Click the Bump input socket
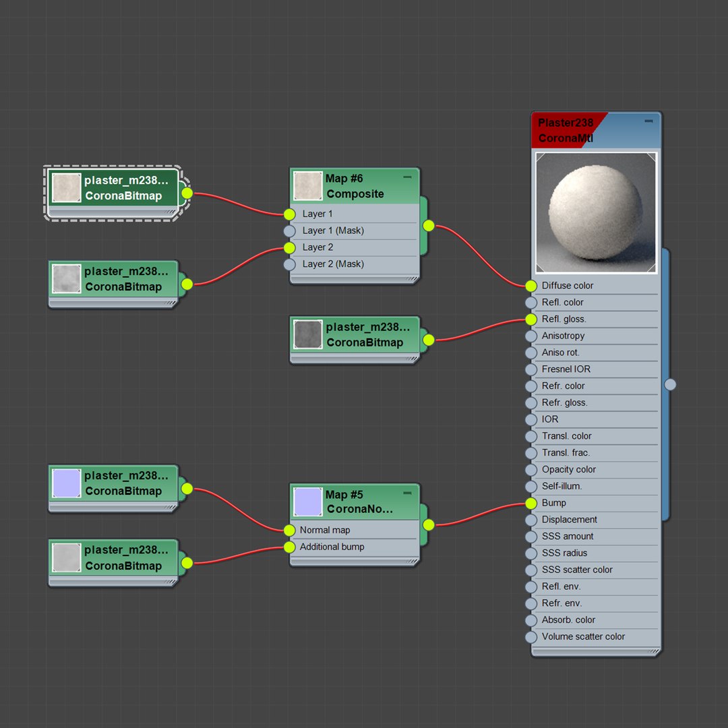The image size is (728, 728). pos(531,504)
